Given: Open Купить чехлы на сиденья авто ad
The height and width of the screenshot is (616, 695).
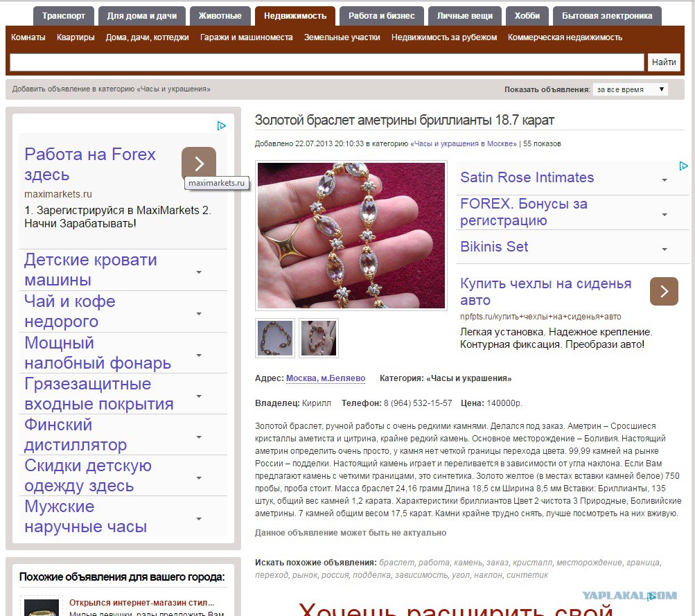Looking at the screenshot, I should [x=545, y=292].
